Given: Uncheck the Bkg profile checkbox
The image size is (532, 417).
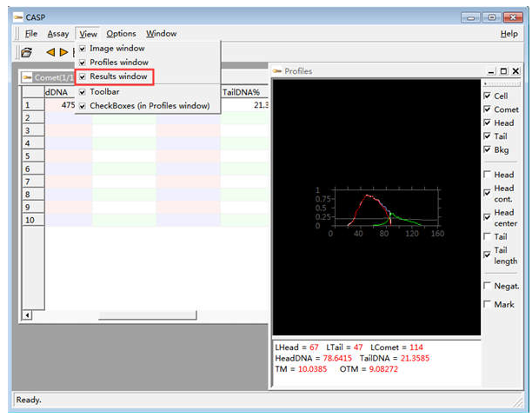Looking at the screenshot, I should click(487, 149).
